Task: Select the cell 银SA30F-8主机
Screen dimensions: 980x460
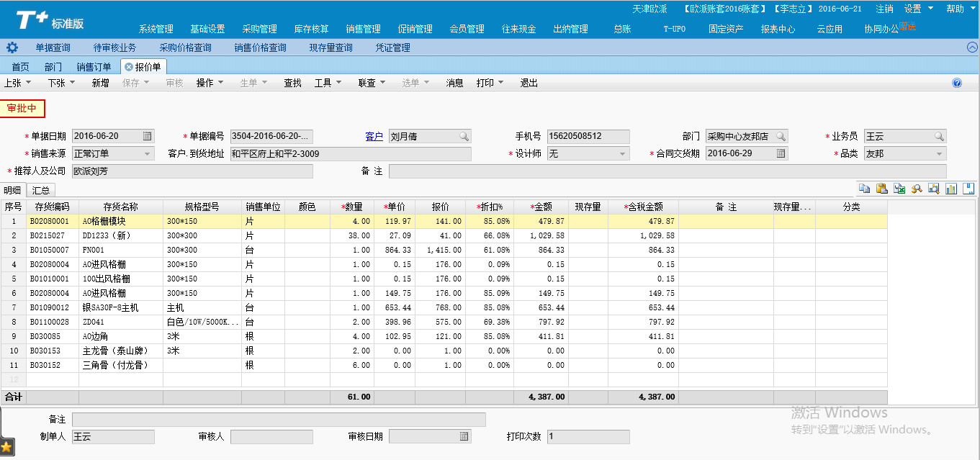Action: [121, 307]
